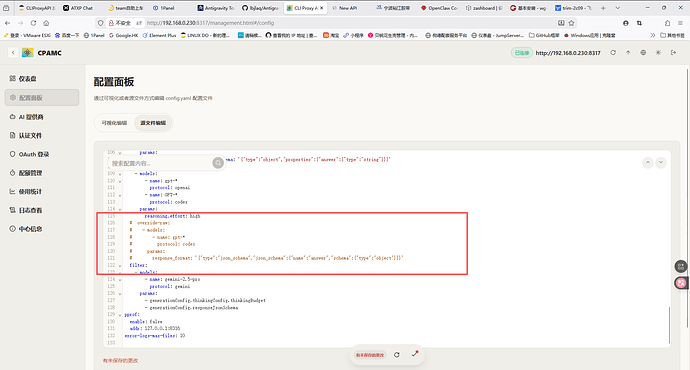Open the language globe icon in the header

(643, 53)
